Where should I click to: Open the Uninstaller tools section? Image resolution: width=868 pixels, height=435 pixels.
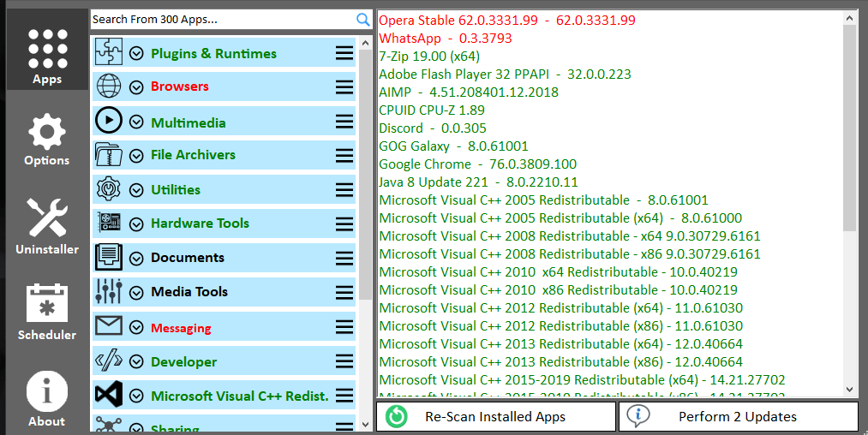tap(47, 226)
